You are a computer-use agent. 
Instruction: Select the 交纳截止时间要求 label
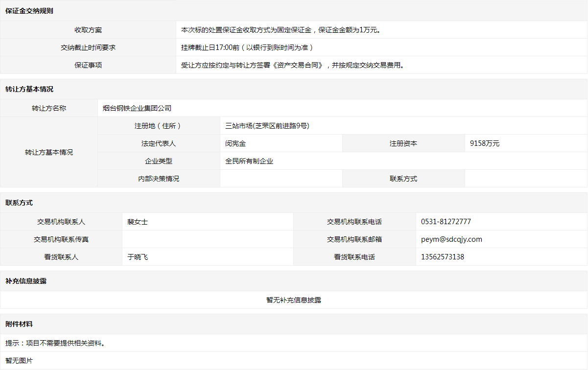coord(88,47)
